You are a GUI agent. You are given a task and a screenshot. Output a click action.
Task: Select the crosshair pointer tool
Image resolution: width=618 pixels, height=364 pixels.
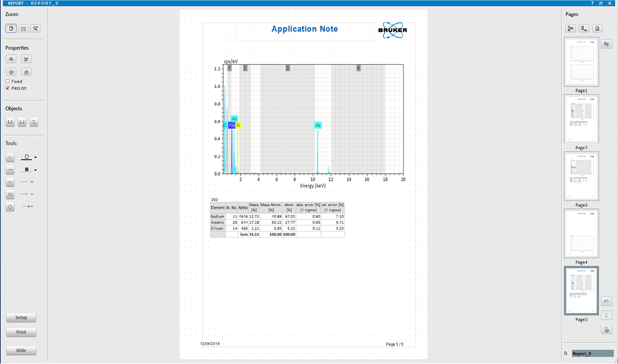[x=10, y=157]
